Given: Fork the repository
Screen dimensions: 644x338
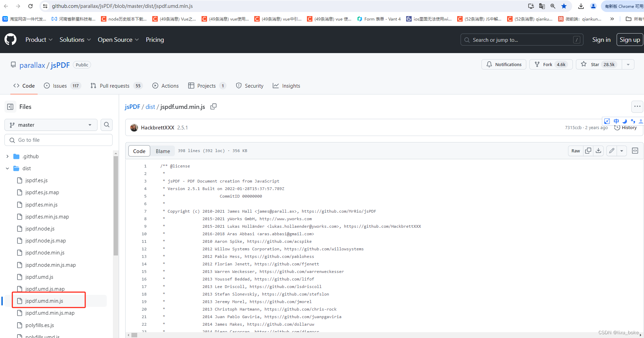Looking at the screenshot, I should point(551,64).
